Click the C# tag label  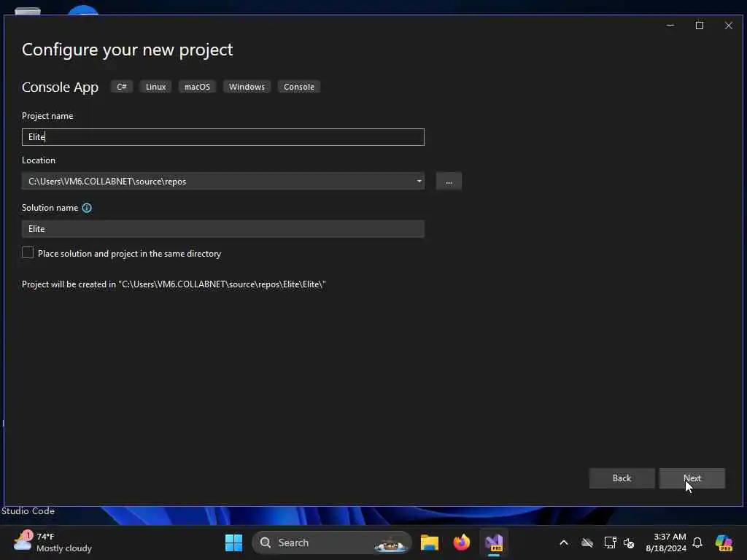click(x=122, y=87)
